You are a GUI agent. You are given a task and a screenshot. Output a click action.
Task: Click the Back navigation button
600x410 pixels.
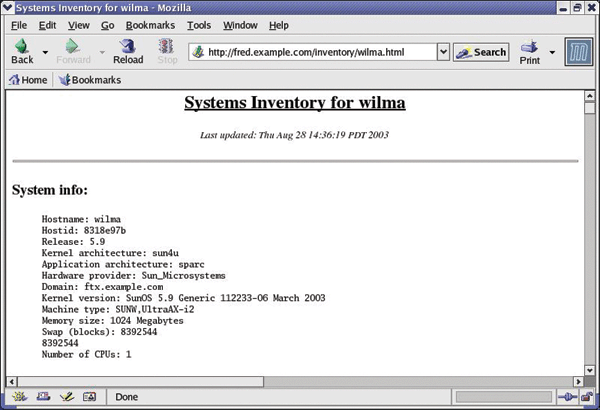(x=22, y=51)
